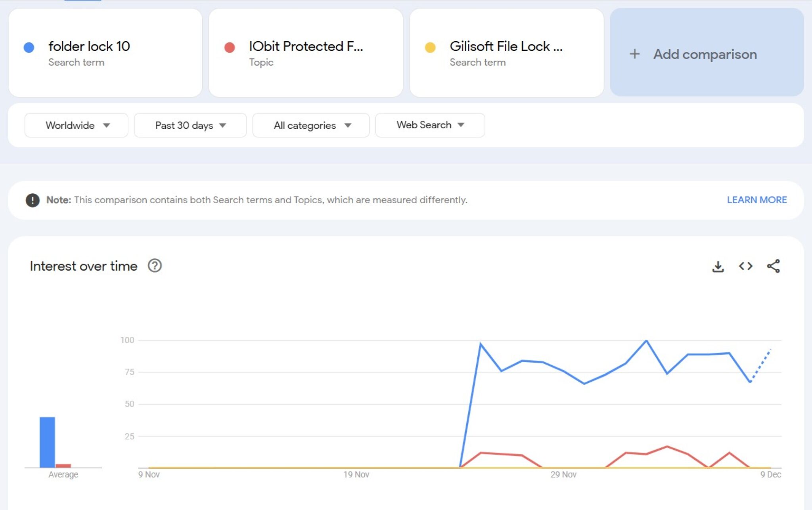
Task: Click the plus icon in Add comparison
Action: (634, 54)
